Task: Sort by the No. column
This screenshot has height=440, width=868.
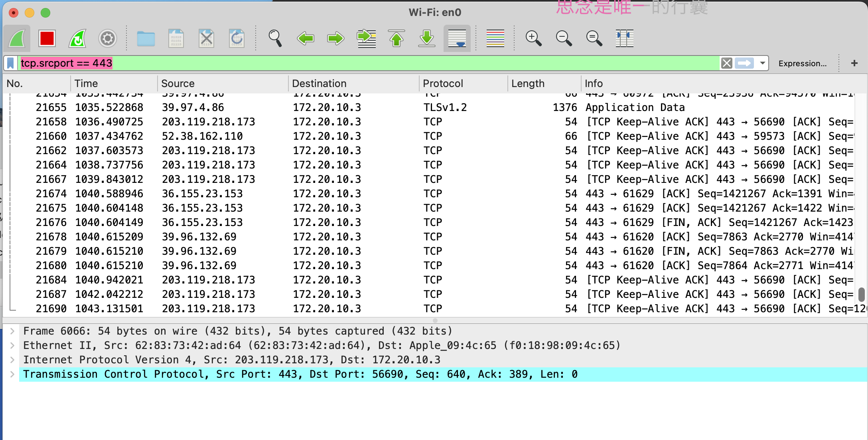Action: point(37,83)
